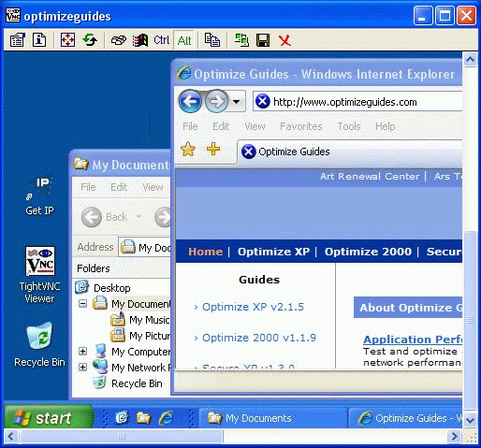This screenshot has height=448, width=481.
Task: Open File menu in Internet Explorer
Action: coord(190,126)
